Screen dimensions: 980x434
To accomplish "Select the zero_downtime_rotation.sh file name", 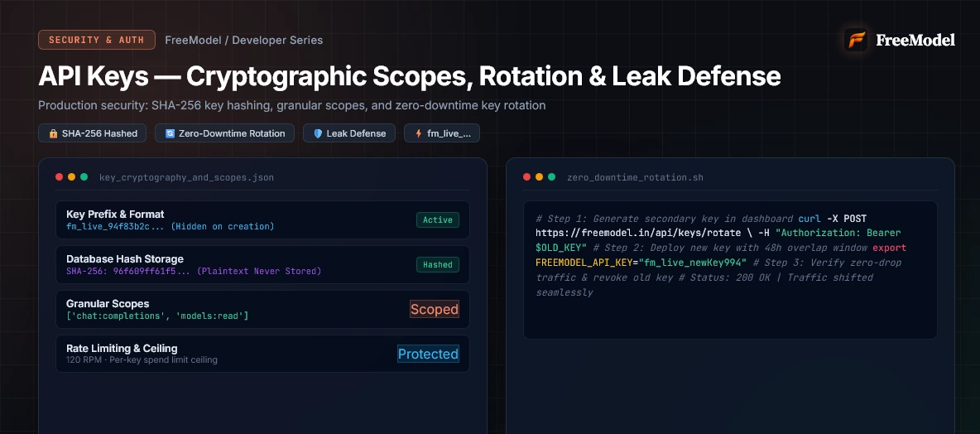I will 635,177.
